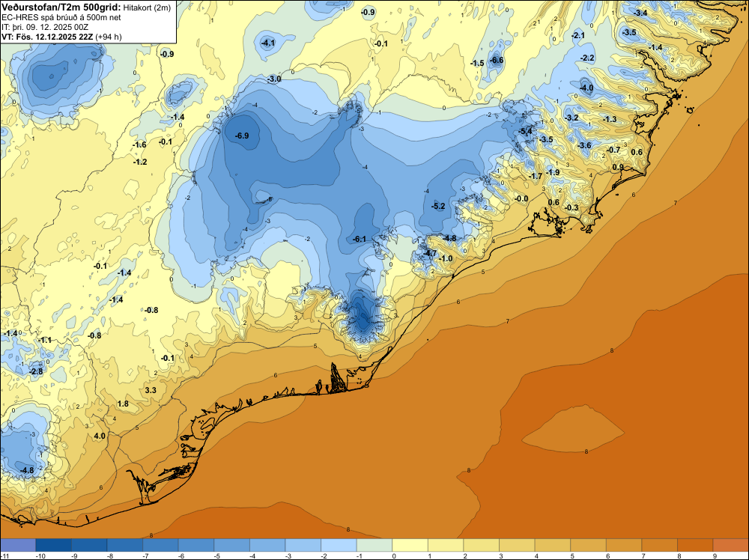Click the -2.2 temperature value on the map

[587, 58]
